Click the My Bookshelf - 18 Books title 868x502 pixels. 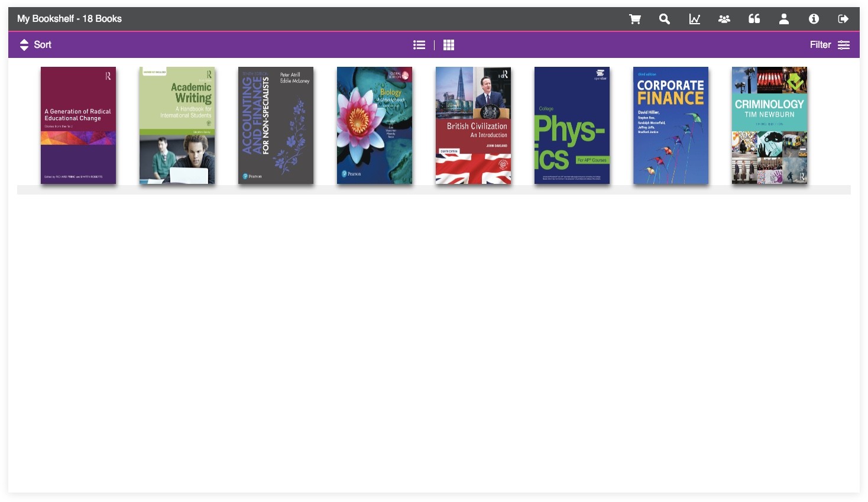click(69, 19)
